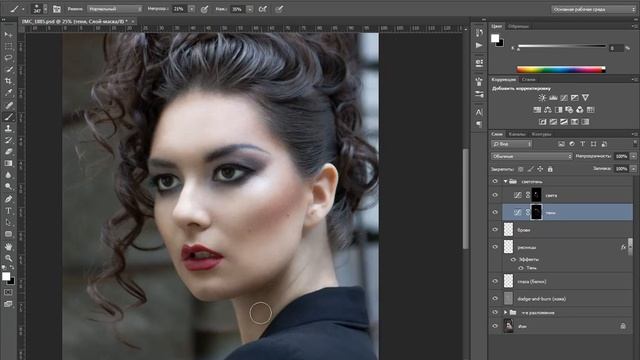Select the Eraser tool
Viewport: 640px width, 360px height.
(x=8, y=151)
